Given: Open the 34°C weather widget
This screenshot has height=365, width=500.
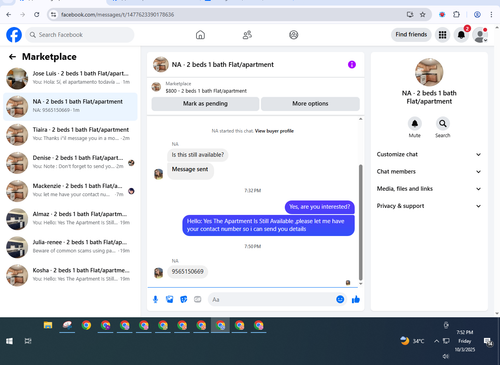Looking at the screenshot, I should [x=412, y=341].
